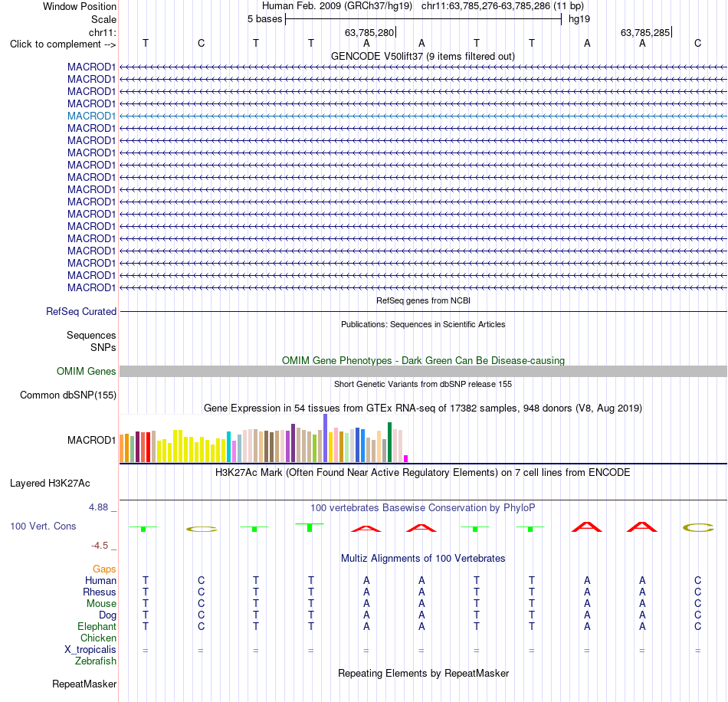Image resolution: width=728 pixels, height=702 pixels.
Task: Click the final C base in the ruler sequence
Action: 697,44
